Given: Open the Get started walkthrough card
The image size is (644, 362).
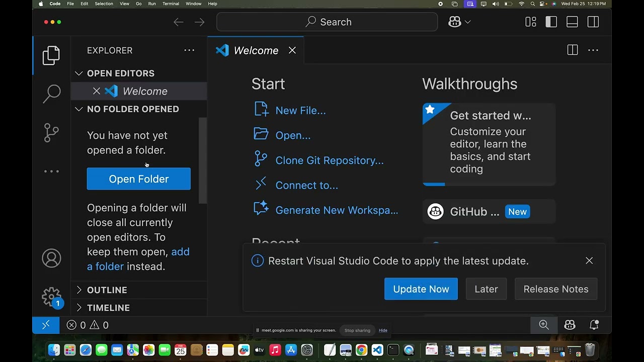Looking at the screenshot, I should 489,145.
